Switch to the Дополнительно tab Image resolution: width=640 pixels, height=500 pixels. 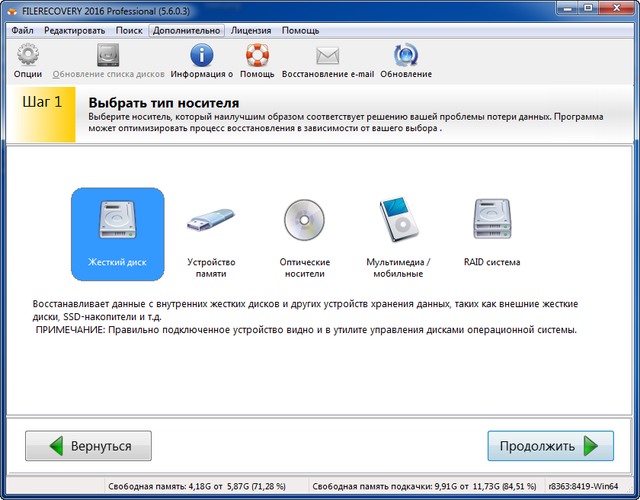click(x=186, y=31)
